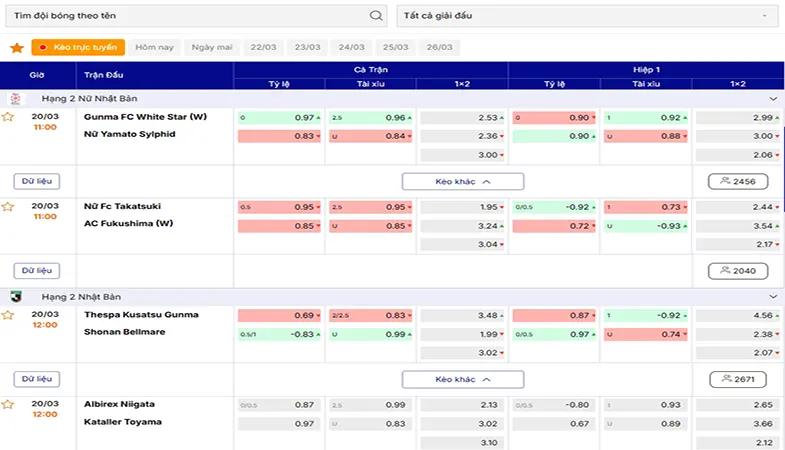Click the orange favorites star icon
This screenshot has width=785, height=450.
pyautogui.click(x=17, y=48)
